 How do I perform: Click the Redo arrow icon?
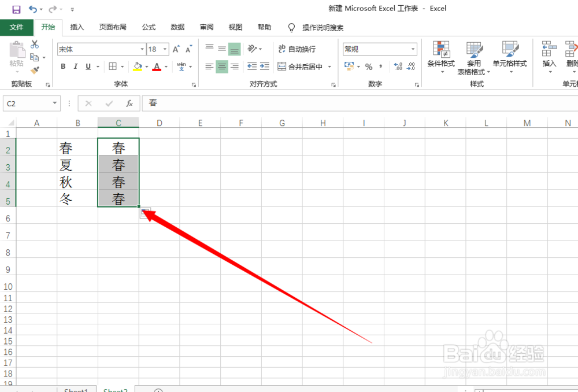[53, 9]
